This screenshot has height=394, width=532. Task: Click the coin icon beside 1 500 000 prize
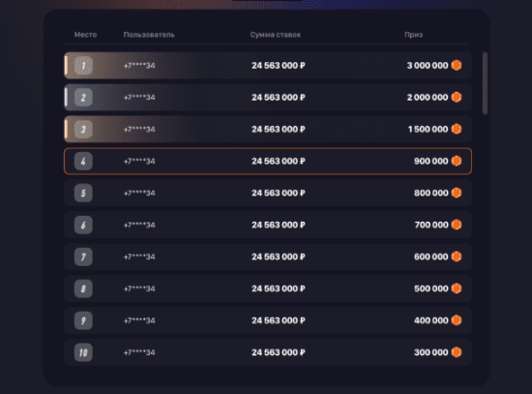pos(457,129)
